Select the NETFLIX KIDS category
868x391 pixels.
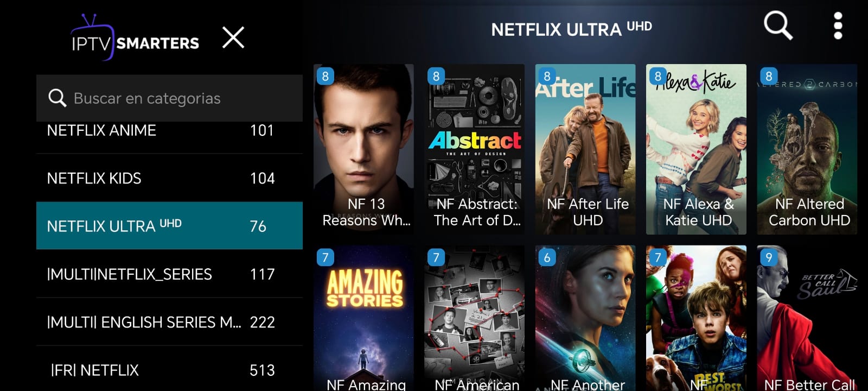click(169, 178)
